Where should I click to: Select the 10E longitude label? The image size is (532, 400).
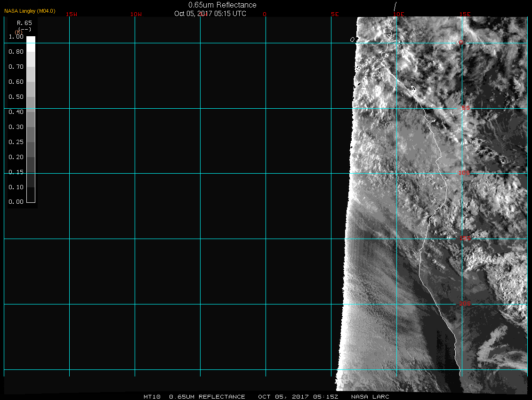[399, 14]
